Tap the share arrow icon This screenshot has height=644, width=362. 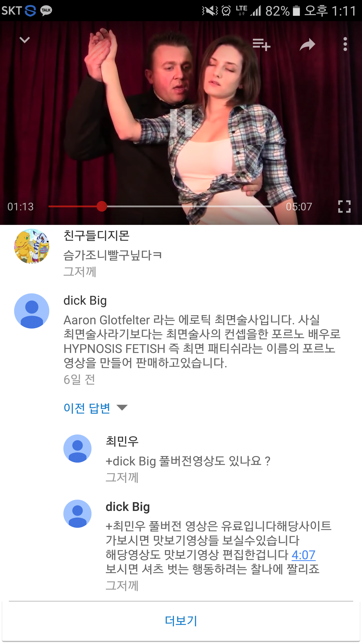[307, 44]
